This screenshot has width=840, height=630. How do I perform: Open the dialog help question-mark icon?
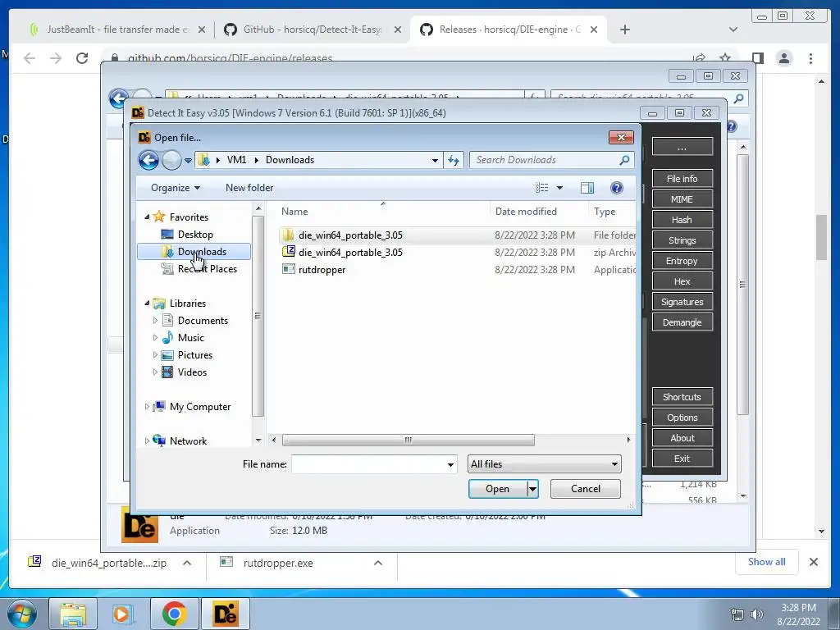pos(617,188)
